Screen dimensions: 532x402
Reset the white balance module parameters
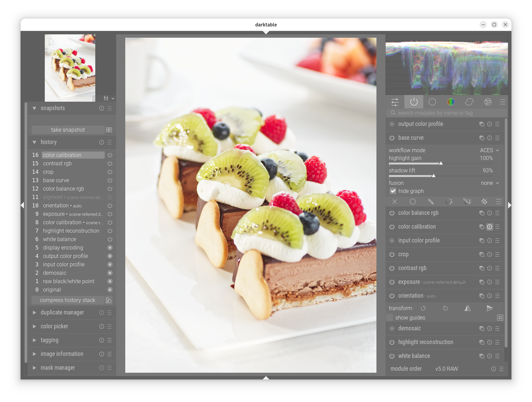pos(490,356)
